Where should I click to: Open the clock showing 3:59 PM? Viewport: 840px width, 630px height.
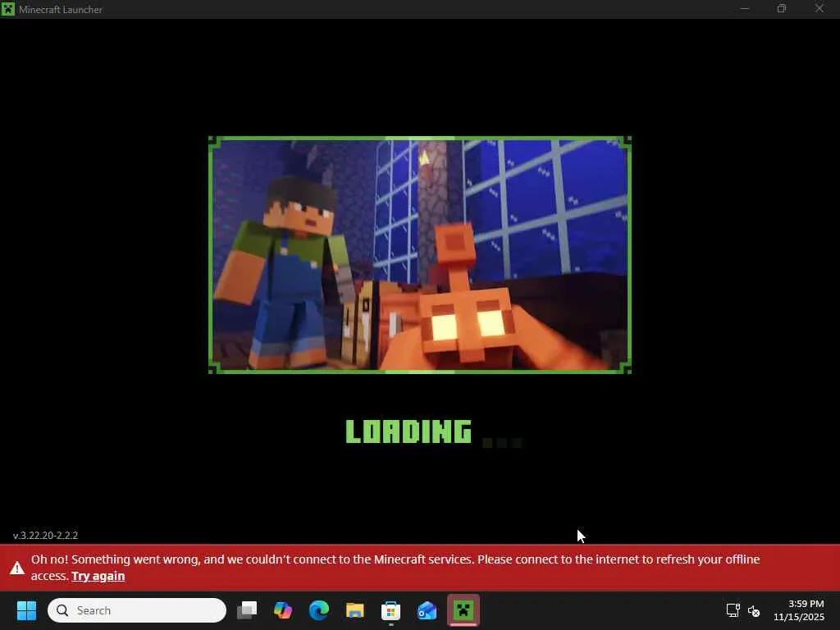[799, 610]
